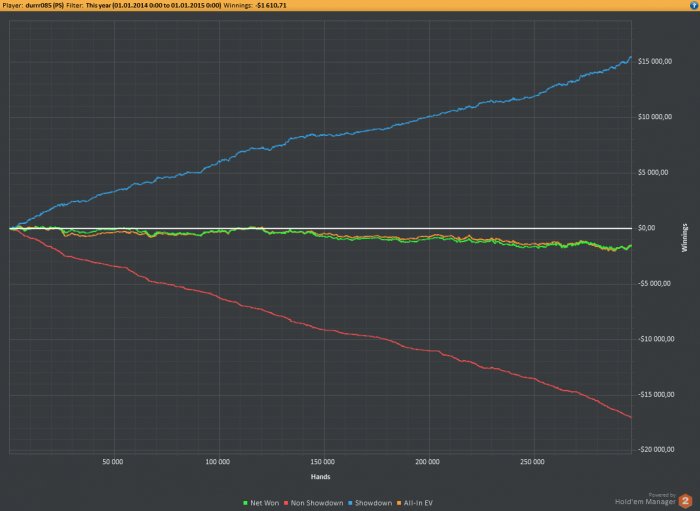This screenshot has width=700, height=511.
Task: Click the vertical 'Winnings' y-axis title
Action: pos(685,238)
